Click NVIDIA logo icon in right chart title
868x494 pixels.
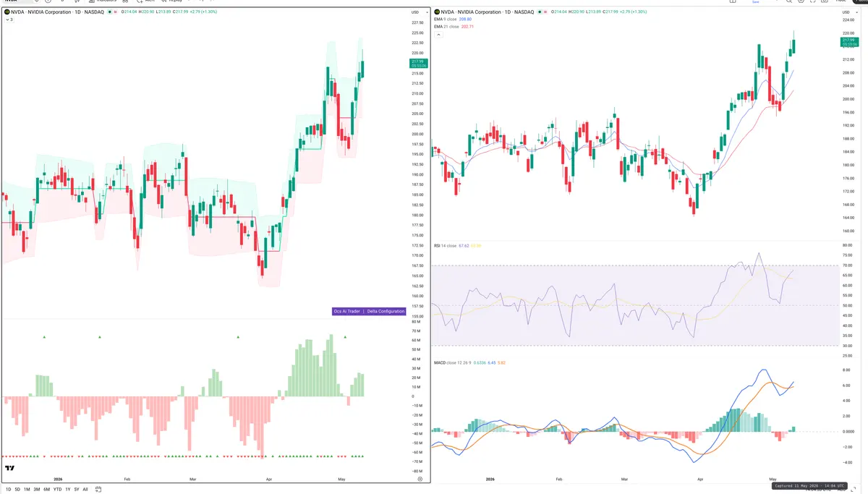437,12
